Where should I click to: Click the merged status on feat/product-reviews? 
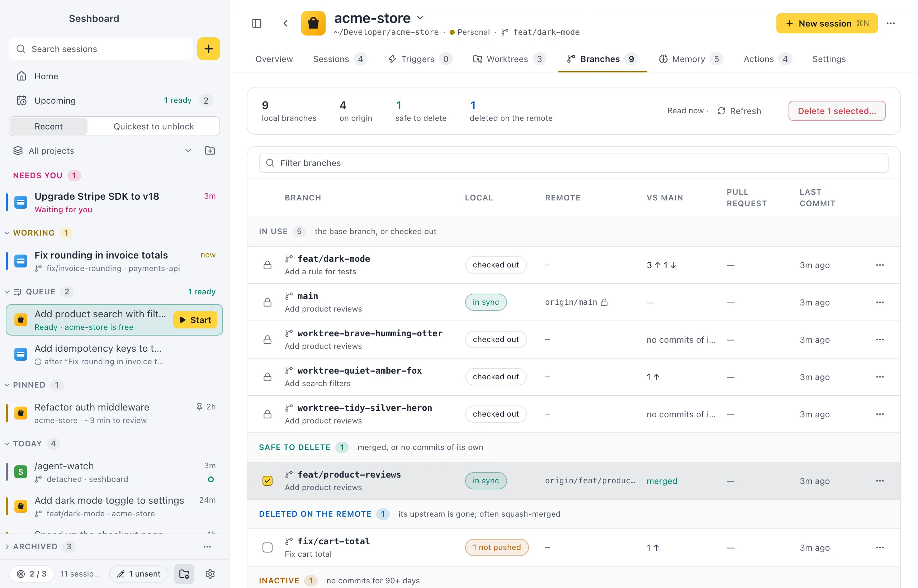(662, 481)
